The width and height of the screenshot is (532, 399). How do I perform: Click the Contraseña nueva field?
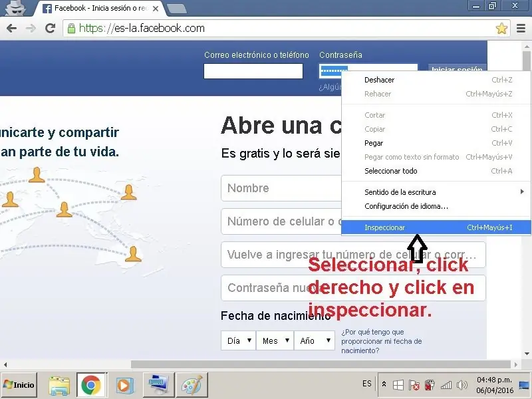pyautogui.click(x=353, y=288)
